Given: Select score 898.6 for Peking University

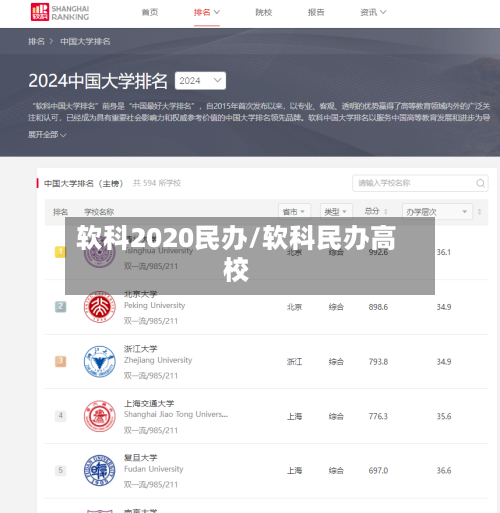Looking at the screenshot, I should 378,307.
